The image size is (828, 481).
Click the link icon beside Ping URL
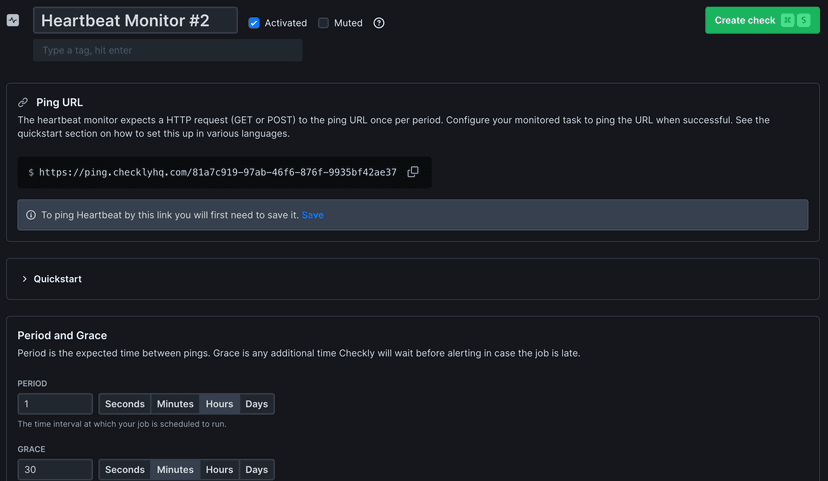coord(23,102)
